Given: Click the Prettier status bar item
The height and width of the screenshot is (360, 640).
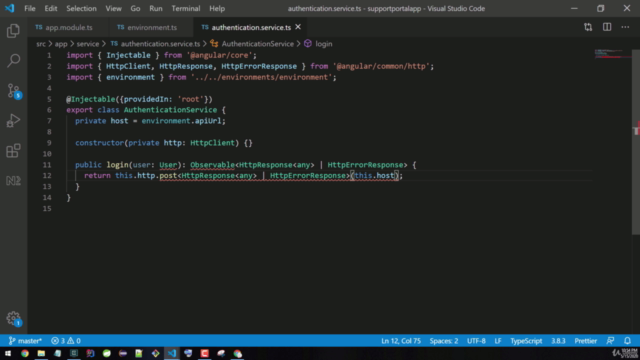Looking at the screenshot, I should (x=585, y=341).
